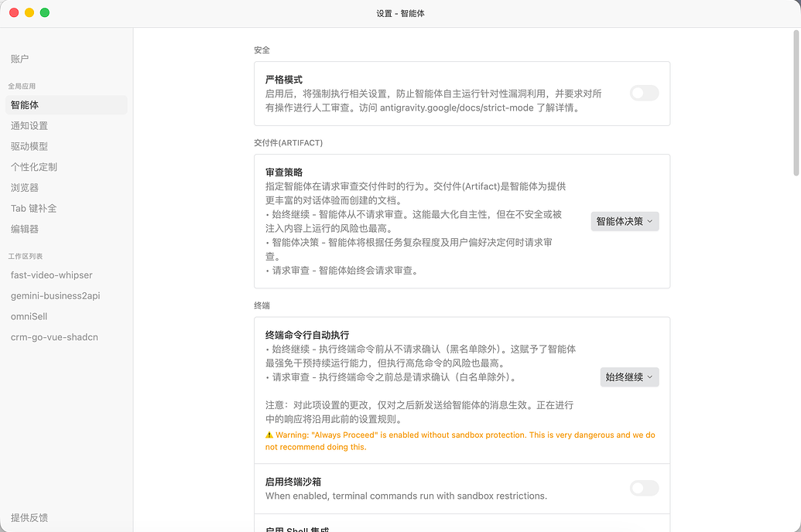Click the antigravity.google/docs/strict-mode link text
The image size is (801, 532).
click(x=457, y=107)
